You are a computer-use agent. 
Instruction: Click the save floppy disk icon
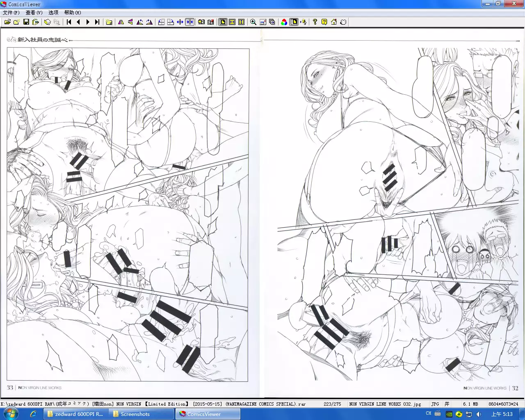point(26,22)
